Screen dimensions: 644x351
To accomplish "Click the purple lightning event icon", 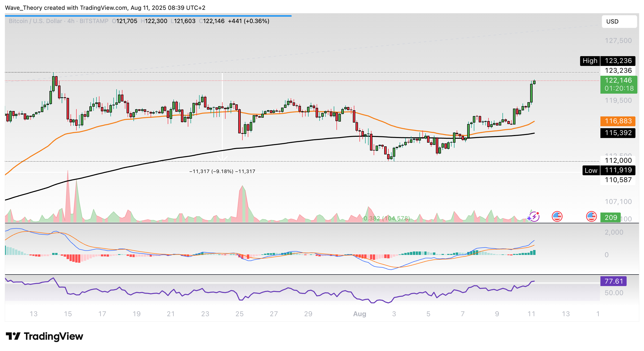I will point(534,217).
